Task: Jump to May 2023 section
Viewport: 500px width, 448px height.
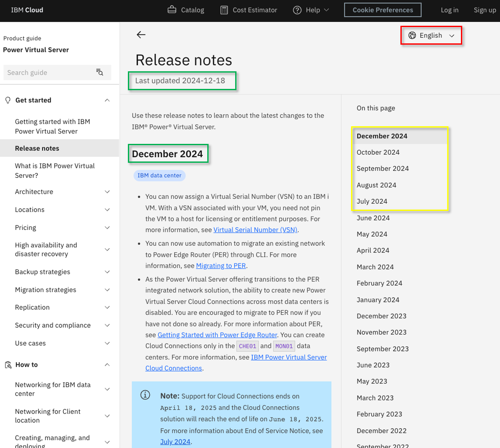Action: [x=372, y=381]
